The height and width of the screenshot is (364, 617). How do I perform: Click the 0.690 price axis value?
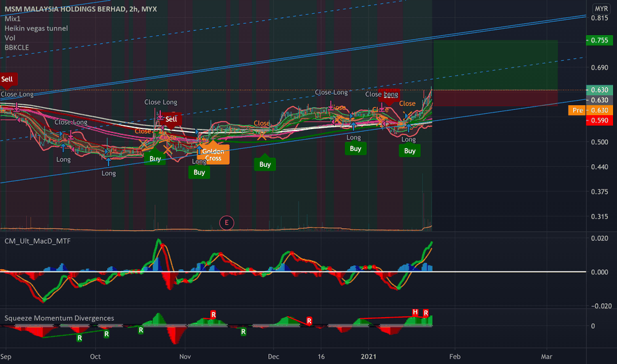pyautogui.click(x=599, y=68)
